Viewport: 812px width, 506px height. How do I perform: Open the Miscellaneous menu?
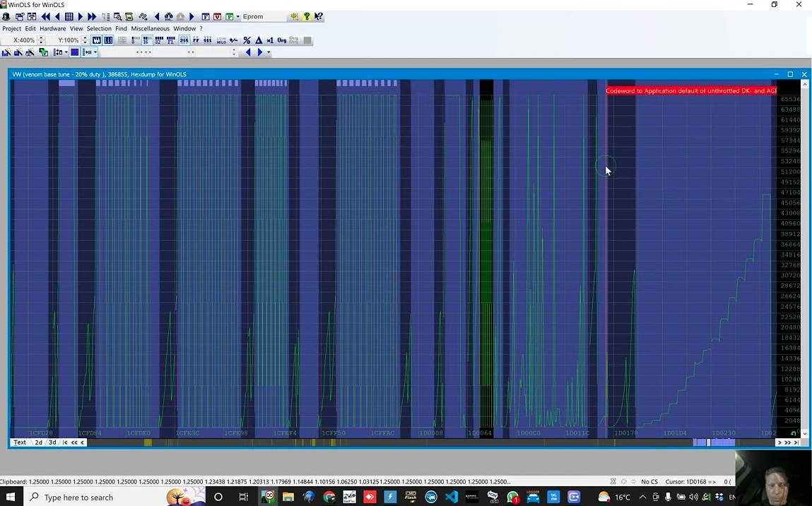pyautogui.click(x=150, y=28)
